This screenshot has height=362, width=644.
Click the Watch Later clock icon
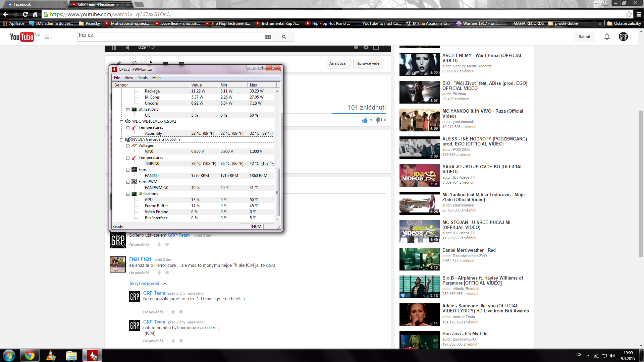[x=356, y=48]
